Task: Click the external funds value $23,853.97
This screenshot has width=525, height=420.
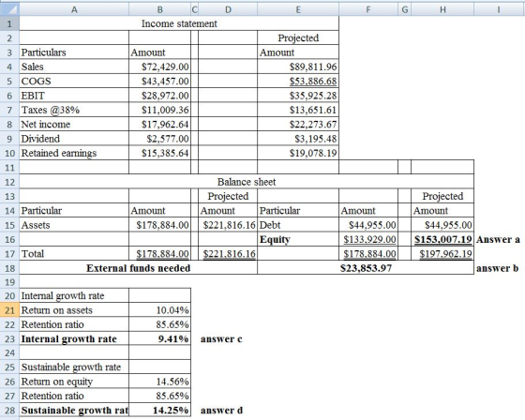Action: (x=366, y=268)
